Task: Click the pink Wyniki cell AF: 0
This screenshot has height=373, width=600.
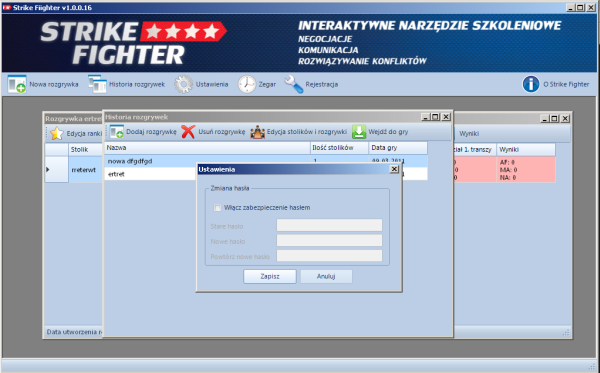Action: (x=526, y=169)
